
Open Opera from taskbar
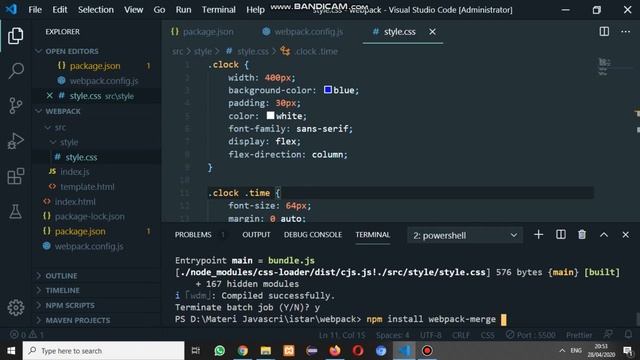pyautogui.click(x=358, y=351)
